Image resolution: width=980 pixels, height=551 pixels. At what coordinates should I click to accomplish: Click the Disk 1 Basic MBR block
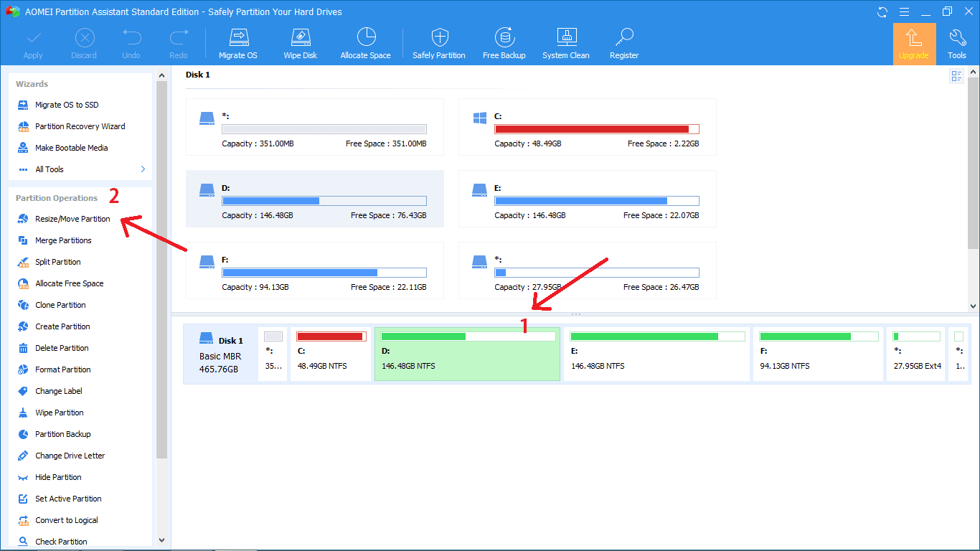tap(220, 354)
